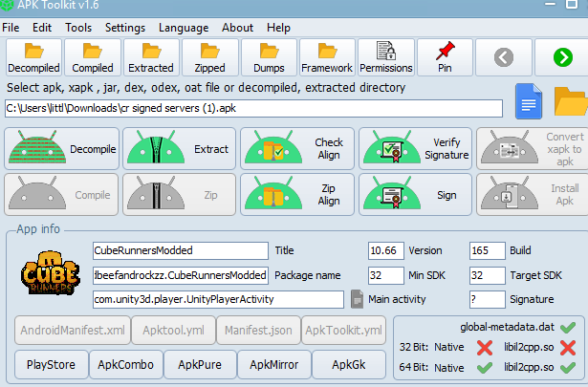Click the Title field CubeRunnersModded
The image size is (588, 387).
pos(181,250)
